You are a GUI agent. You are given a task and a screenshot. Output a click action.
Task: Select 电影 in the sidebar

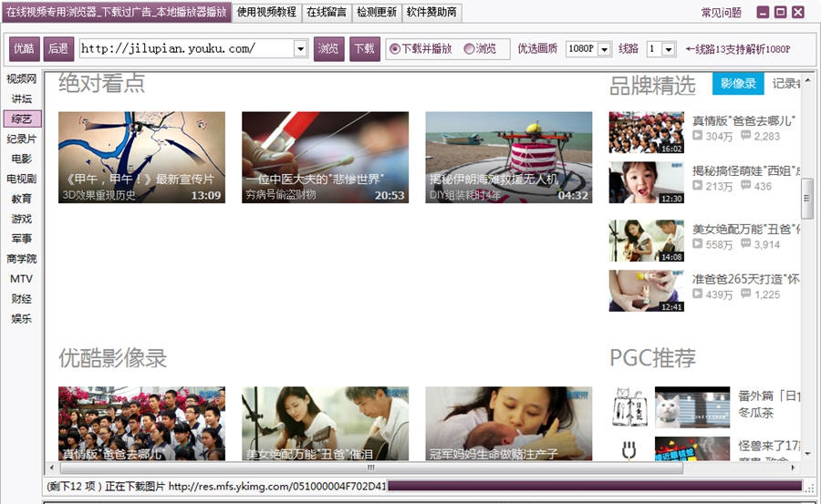(22, 159)
